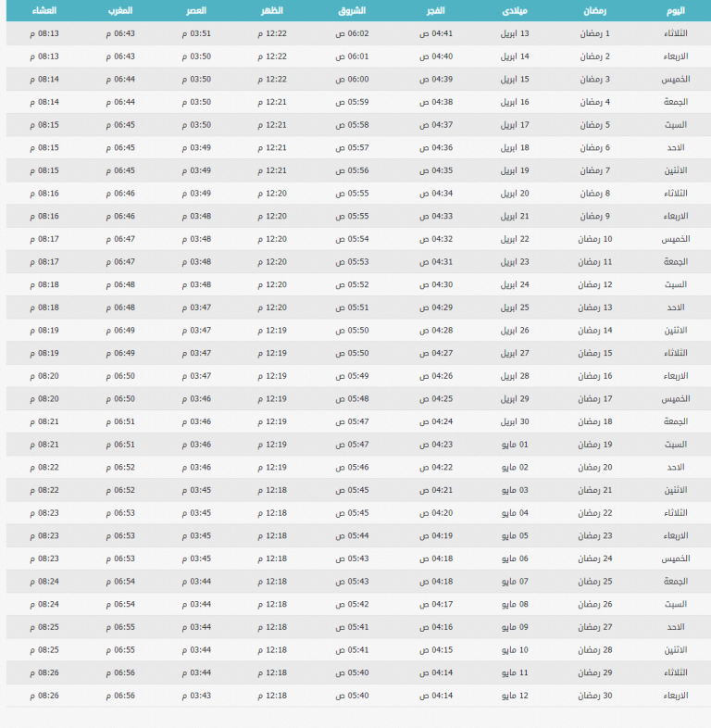The image size is (711, 728).
Task: Select the العشاء column header
Action: 42,11
